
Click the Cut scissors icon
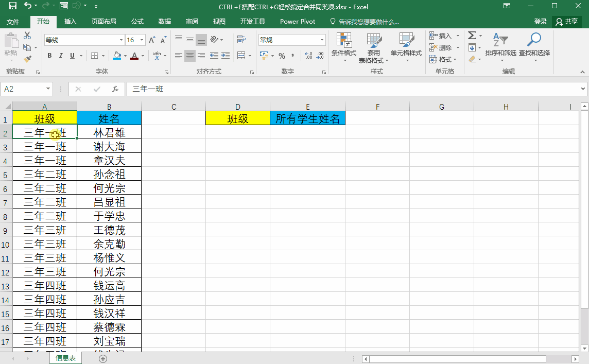point(27,36)
